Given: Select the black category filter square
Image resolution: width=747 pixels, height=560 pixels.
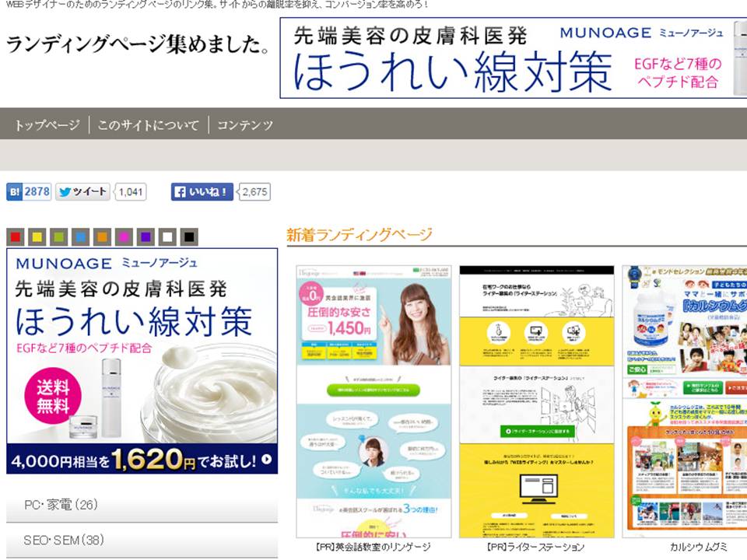Looking at the screenshot, I should click(x=187, y=235).
